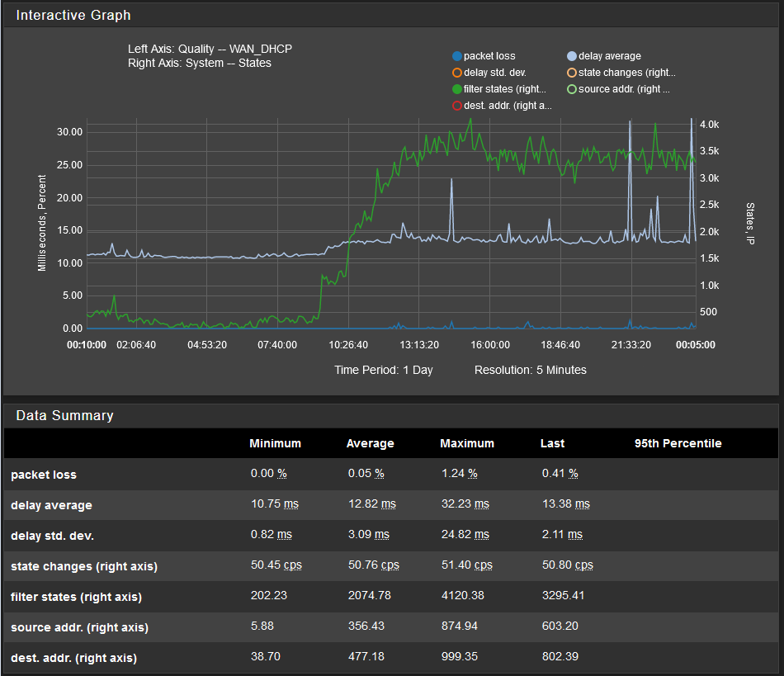This screenshot has width=784, height=676.
Task: Click the 30.00 left axis tick label
Action: click(69, 132)
